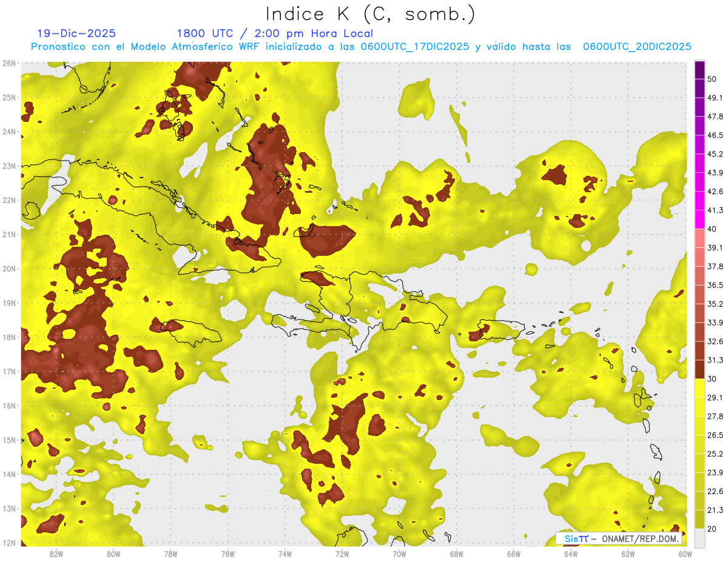Click the 26N latitude label
Image resolution: width=728 pixels, height=562 pixels.
tap(9, 63)
